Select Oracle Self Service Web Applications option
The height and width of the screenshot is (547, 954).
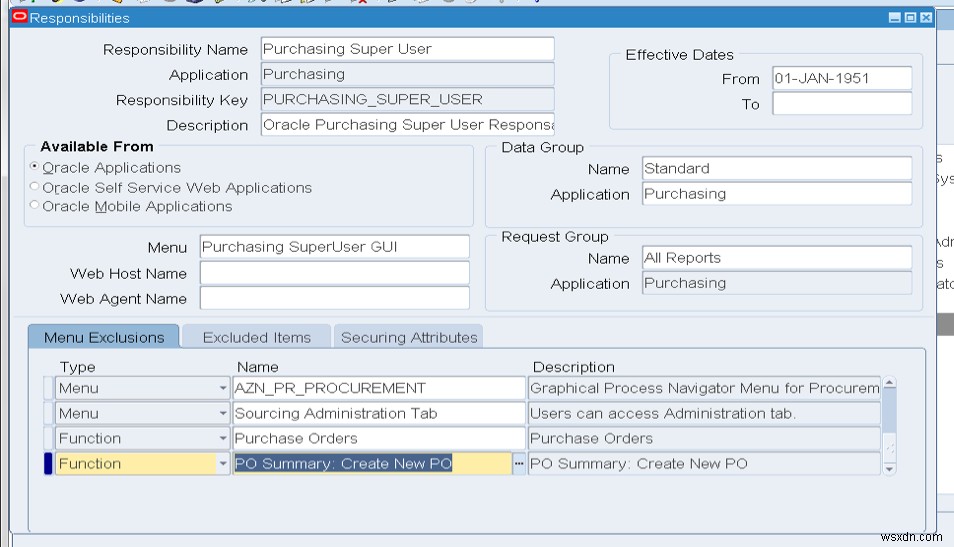35,186
